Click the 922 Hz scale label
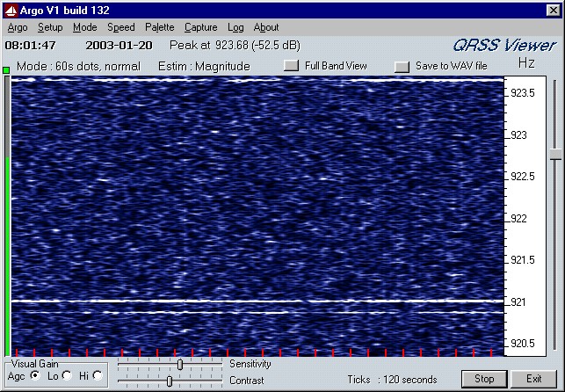This screenshot has height=392, width=565. pos(518,218)
